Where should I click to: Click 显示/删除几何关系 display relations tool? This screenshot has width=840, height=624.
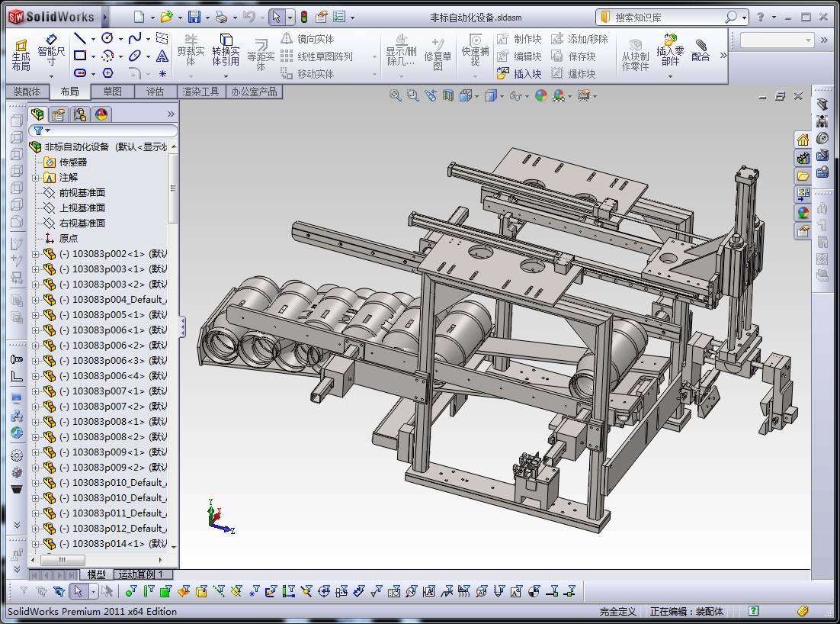(401, 50)
